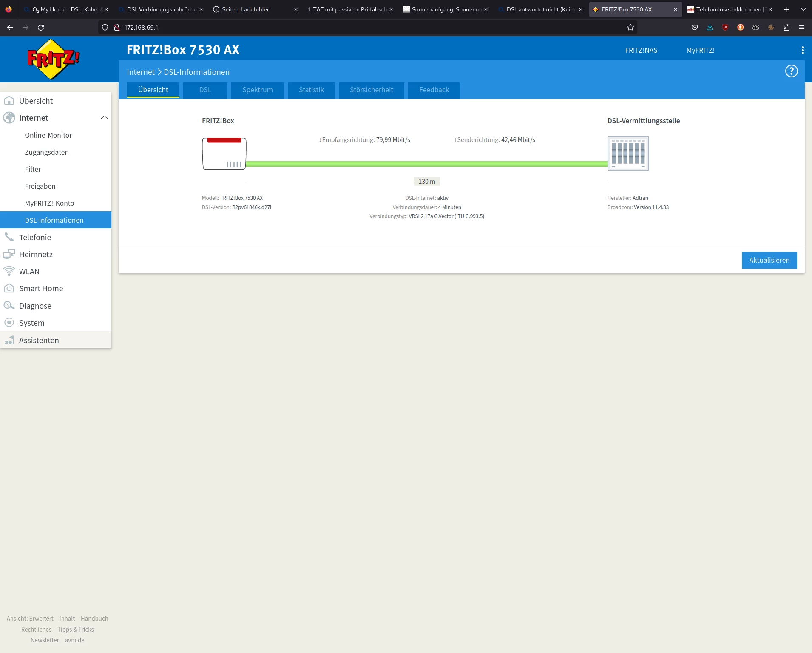Switch to the Statistik tab
Screen dimensions: 812x653
[312, 90]
